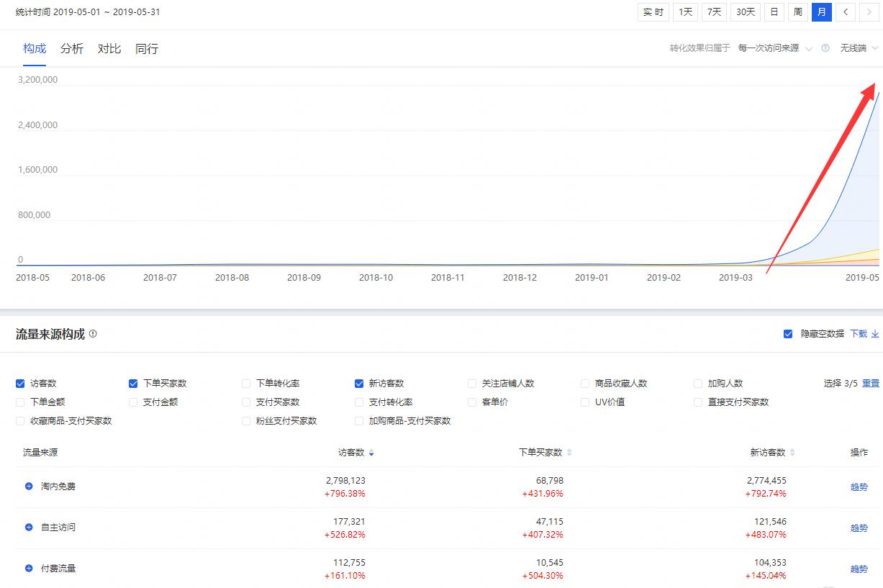Enable the 客单价 checkbox
883x588 pixels.
472,402
